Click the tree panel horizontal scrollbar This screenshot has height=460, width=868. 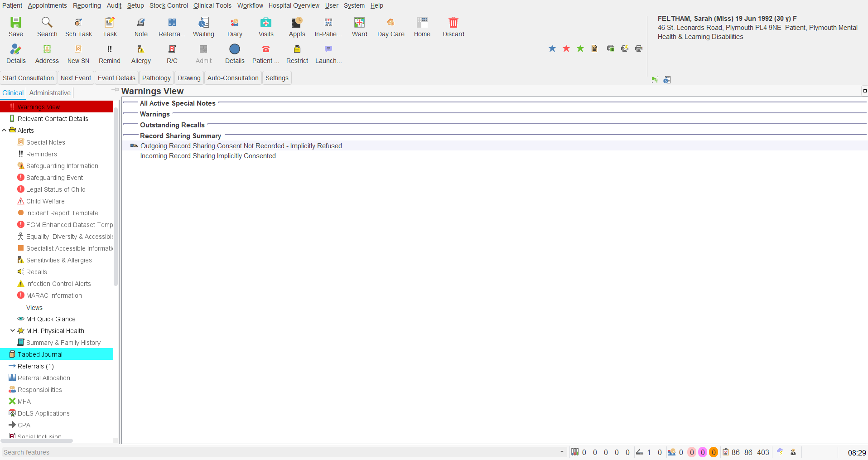(x=37, y=440)
